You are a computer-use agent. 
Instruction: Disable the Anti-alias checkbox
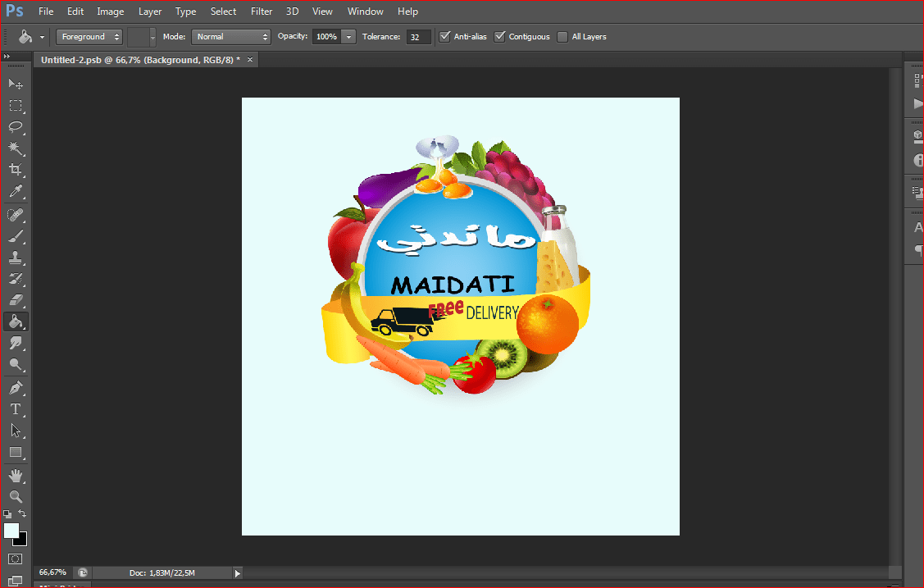tap(445, 36)
